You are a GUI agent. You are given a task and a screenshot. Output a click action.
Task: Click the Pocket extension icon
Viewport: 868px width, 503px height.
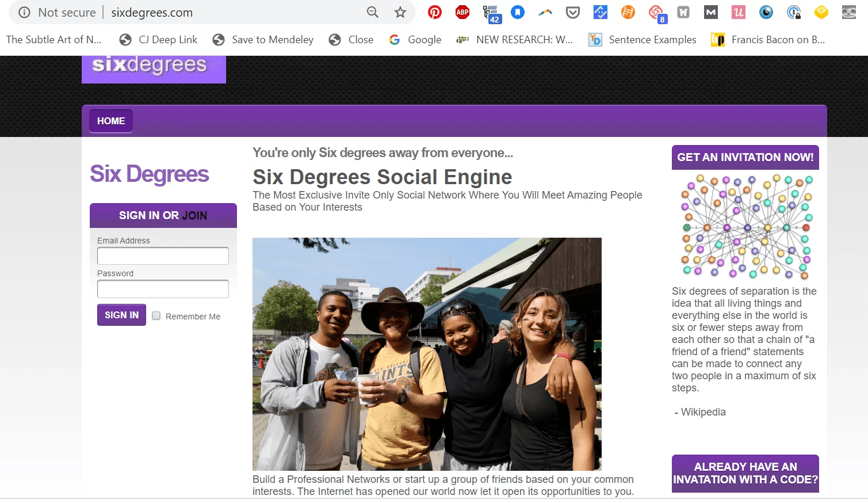pos(573,12)
